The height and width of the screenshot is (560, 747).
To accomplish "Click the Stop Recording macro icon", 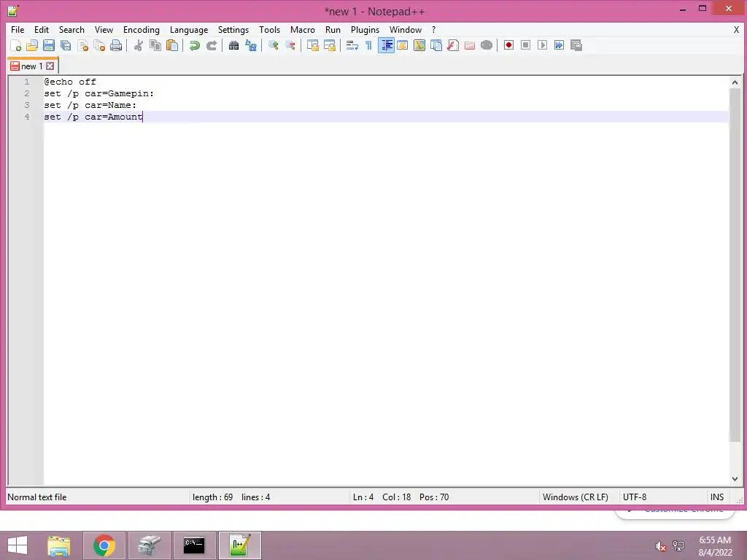I will [525, 45].
